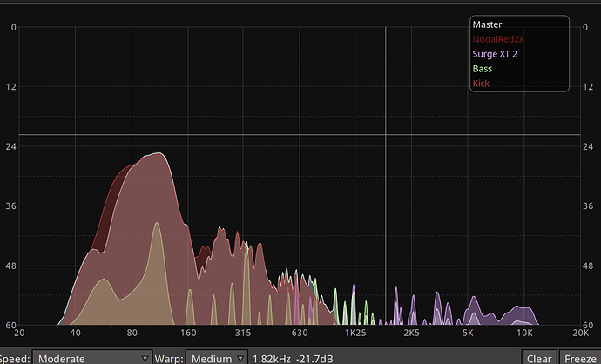The height and width of the screenshot is (364, 601).
Task: Open the Speed dropdown set to Moderate
Action: coord(91,358)
